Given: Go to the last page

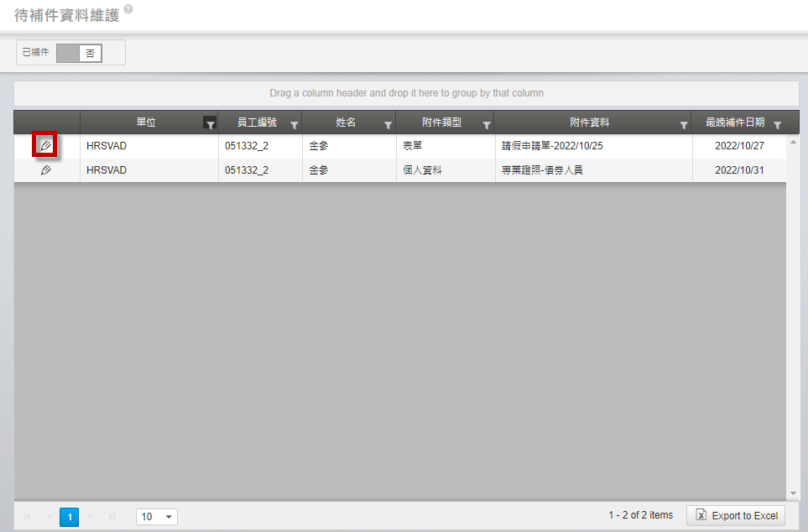Looking at the screenshot, I should [x=112, y=517].
